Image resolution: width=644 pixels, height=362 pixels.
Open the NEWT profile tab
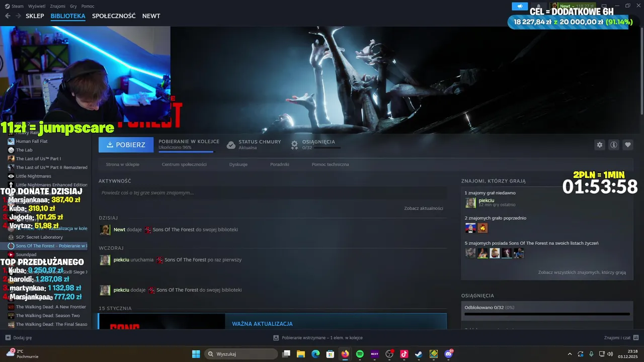151,16
